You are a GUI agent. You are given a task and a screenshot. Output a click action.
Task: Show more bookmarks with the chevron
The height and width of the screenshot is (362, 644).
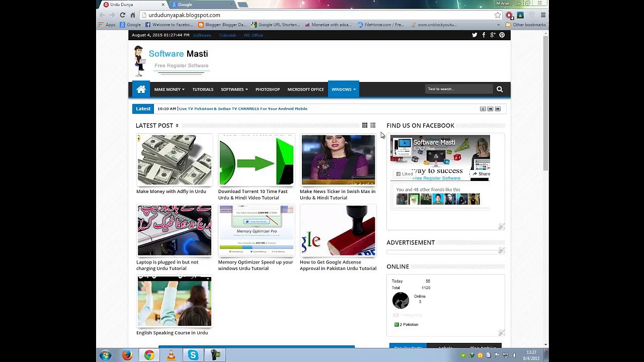pos(499,25)
